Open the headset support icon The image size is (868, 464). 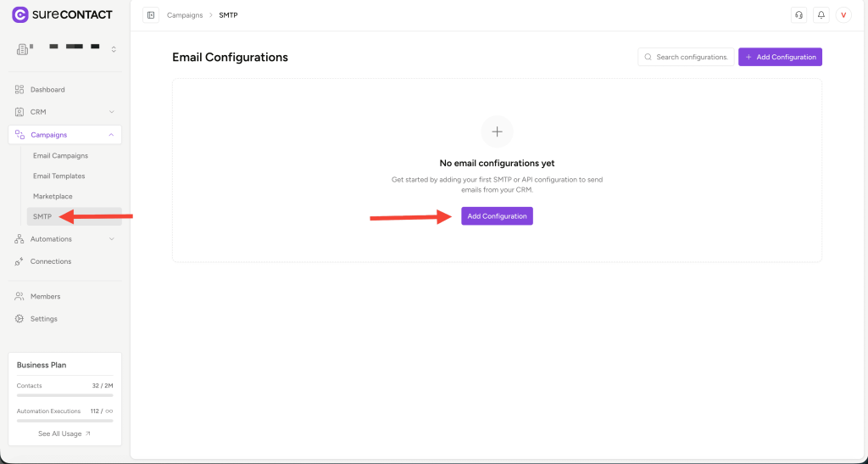[x=798, y=15]
